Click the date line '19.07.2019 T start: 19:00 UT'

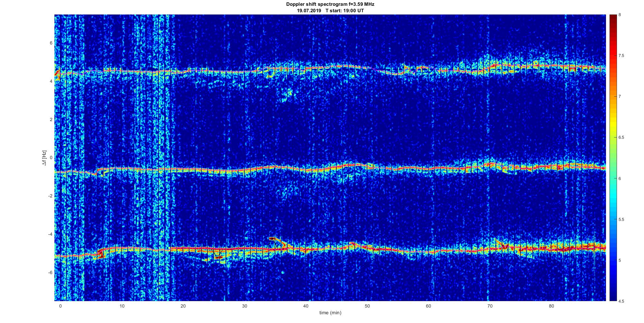click(330, 11)
